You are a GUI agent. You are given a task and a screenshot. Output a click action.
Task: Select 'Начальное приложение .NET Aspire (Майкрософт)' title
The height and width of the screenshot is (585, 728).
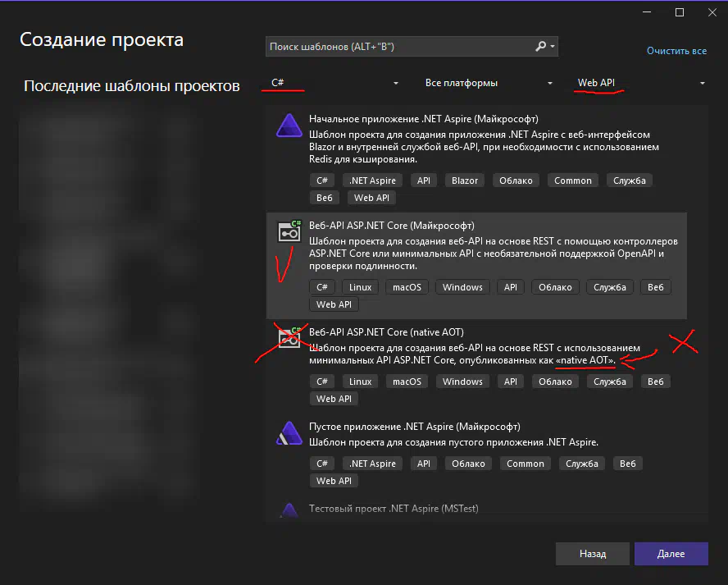[423, 119]
